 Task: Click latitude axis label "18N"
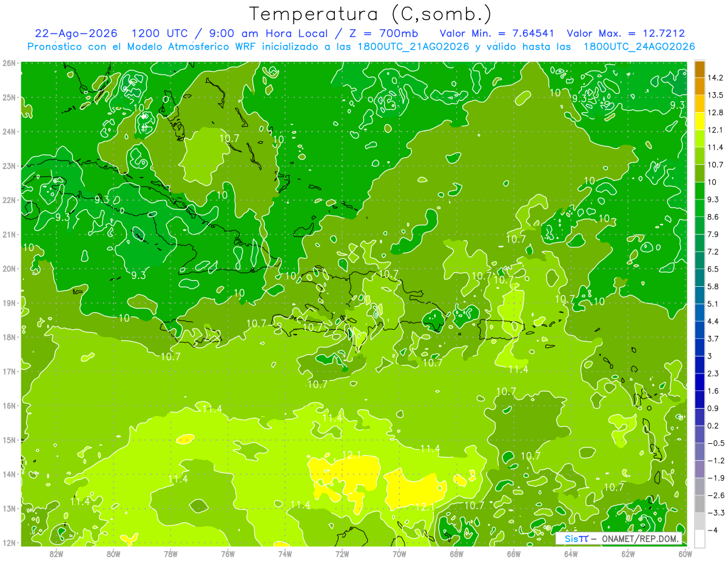coord(9,337)
